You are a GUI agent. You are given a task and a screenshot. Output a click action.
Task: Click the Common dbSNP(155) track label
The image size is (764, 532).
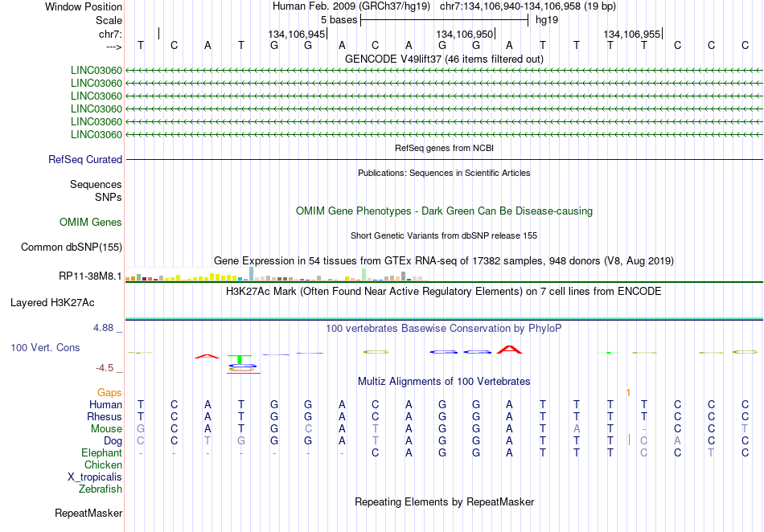pyautogui.click(x=72, y=248)
